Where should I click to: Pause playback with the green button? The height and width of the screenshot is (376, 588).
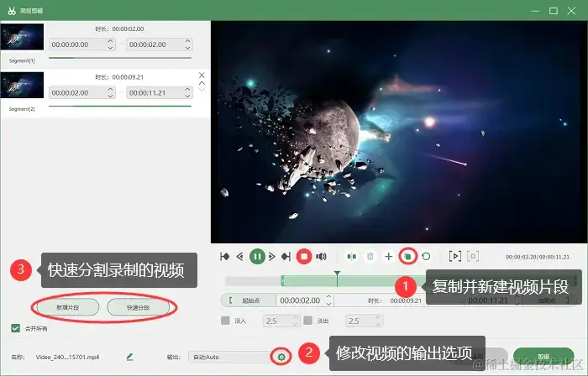257,257
